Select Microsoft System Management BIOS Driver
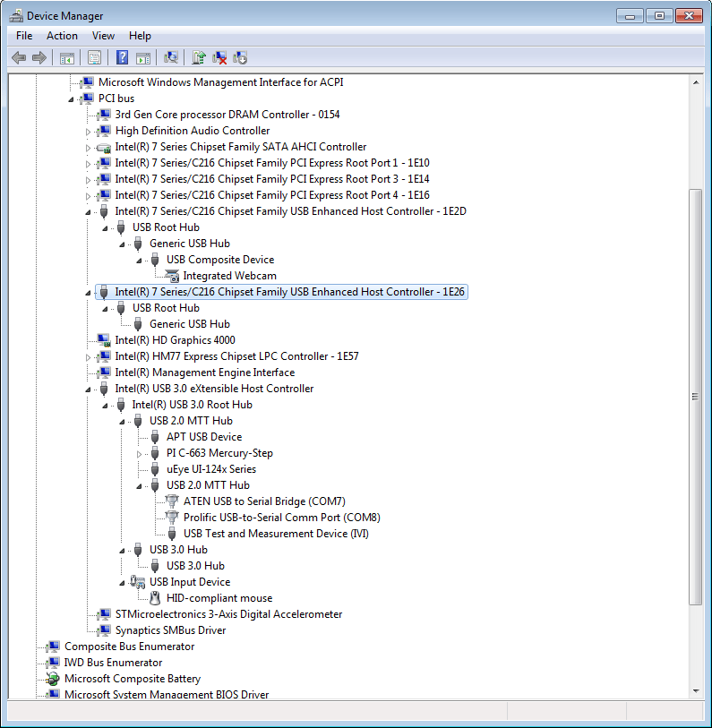 pyautogui.click(x=167, y=695)
